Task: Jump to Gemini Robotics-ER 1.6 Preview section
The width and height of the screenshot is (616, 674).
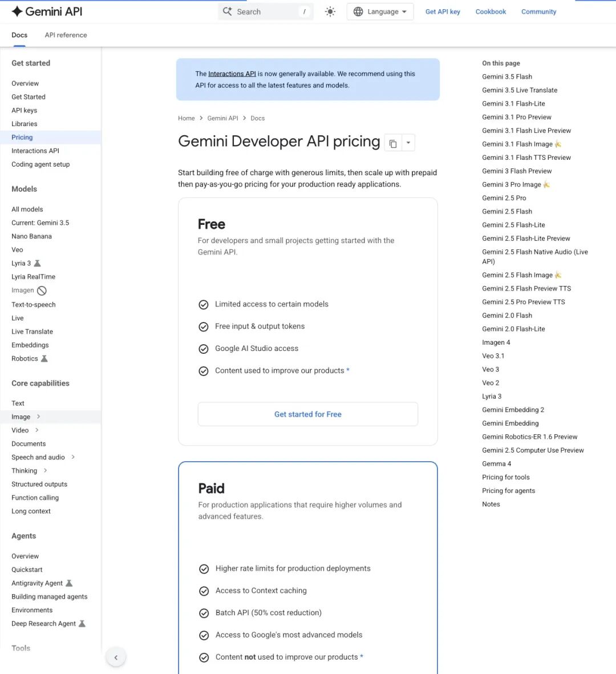Action: click(530, 437)
